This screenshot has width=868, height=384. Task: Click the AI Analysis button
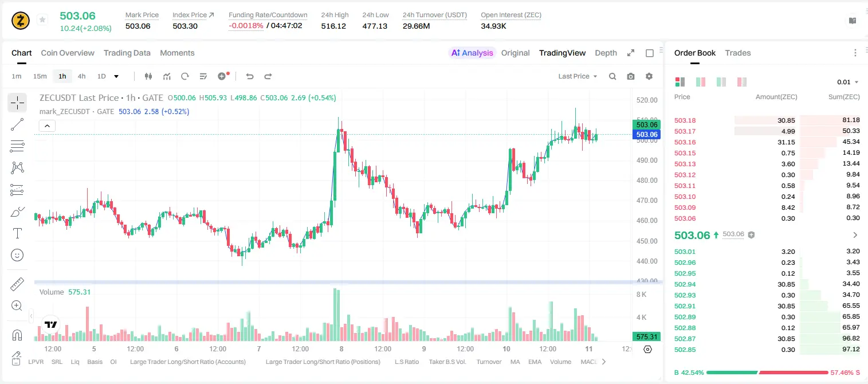coord(472,53)
